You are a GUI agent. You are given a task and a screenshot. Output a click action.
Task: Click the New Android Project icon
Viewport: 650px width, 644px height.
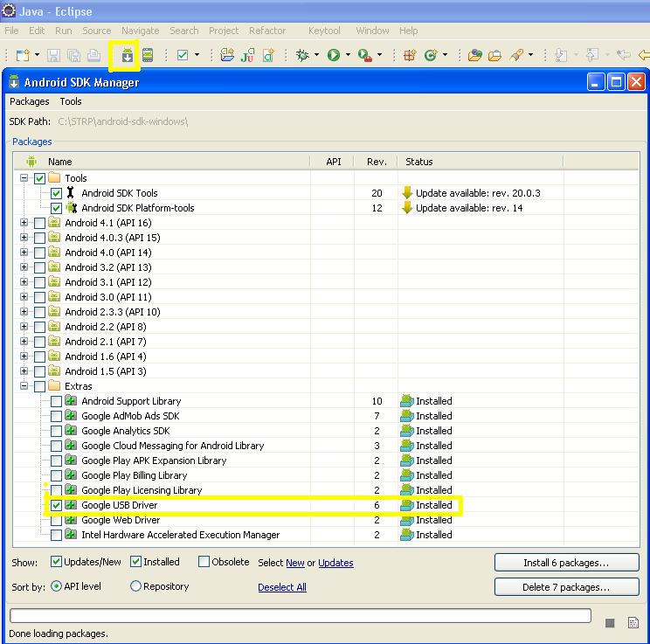227,55
